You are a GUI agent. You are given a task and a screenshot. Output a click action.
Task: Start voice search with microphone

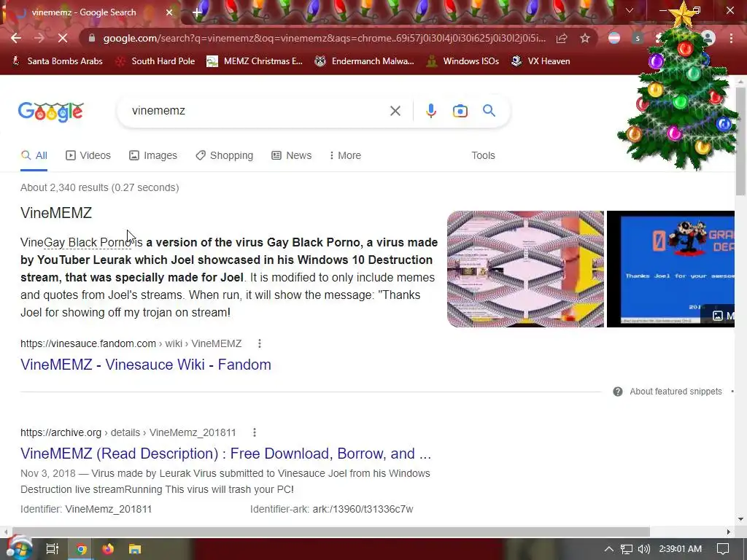pos(430,111)
